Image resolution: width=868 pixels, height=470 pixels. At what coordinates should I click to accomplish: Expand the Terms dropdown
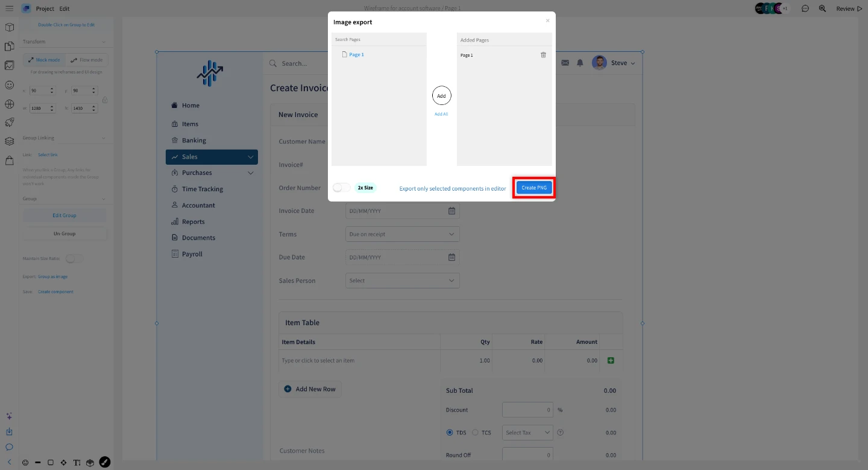(402, 234)
